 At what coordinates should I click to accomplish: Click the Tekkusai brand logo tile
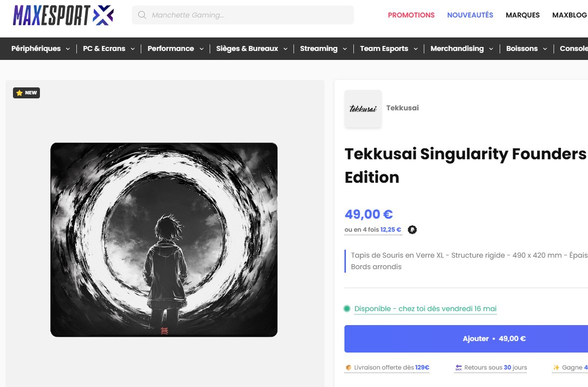(x=363, y=109)
